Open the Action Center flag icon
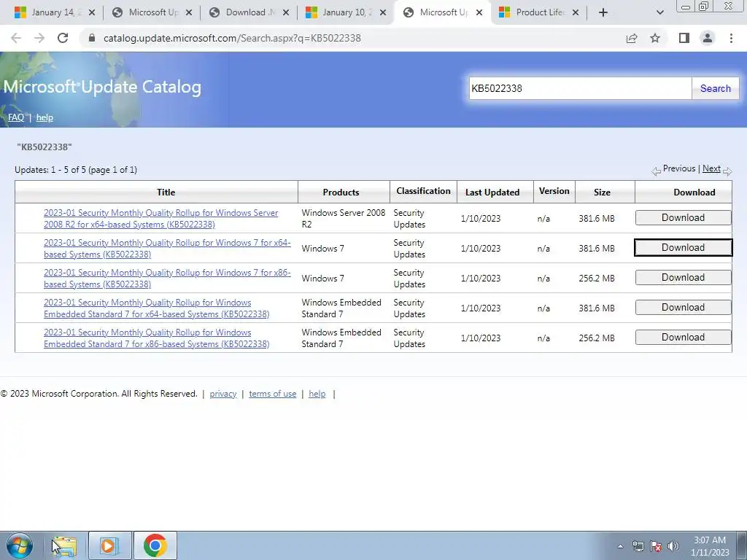Viewport: 747px width, 560px height. (656, 546)
